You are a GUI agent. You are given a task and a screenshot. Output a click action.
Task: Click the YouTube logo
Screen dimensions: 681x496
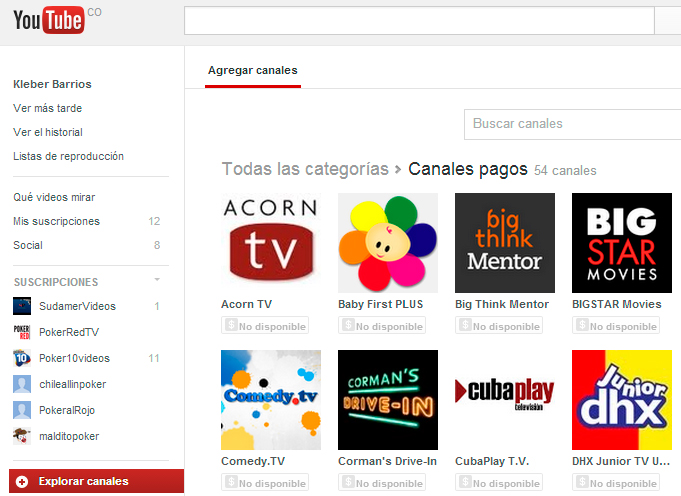49,20
